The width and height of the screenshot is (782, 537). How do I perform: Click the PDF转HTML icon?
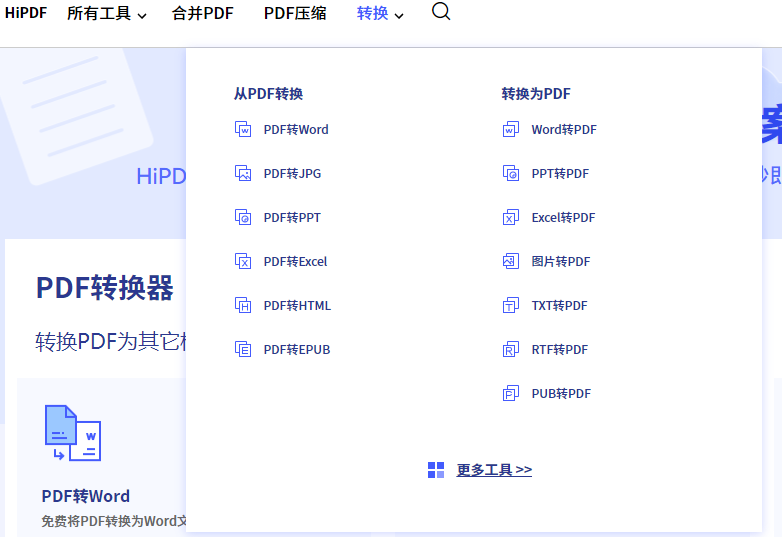coord(243,305)
